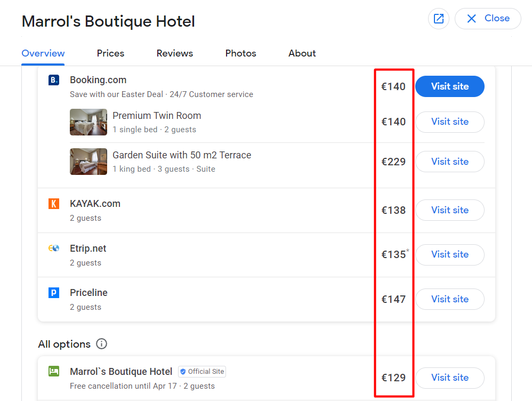
Task: Visit site for Booking.com €140 deal
Action: (450, 86)
